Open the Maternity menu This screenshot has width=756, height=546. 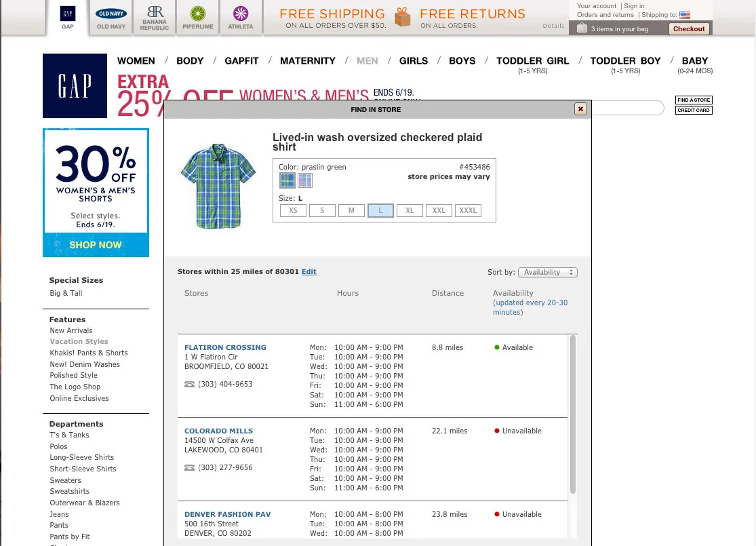point(308,61)
